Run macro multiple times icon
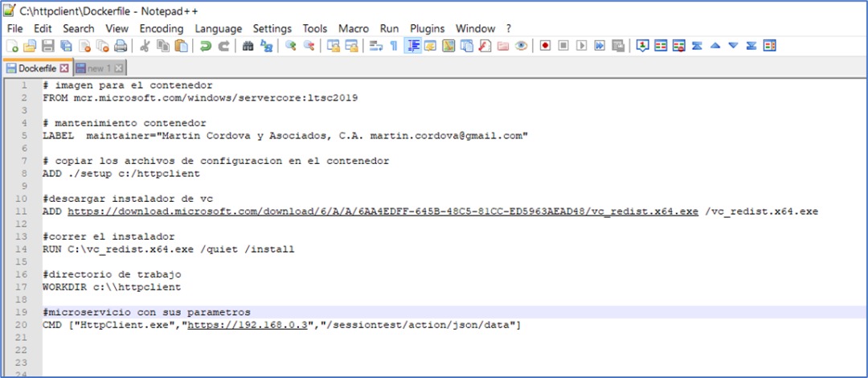This screenshot has height=378, width=868. [x=600, y=47]
